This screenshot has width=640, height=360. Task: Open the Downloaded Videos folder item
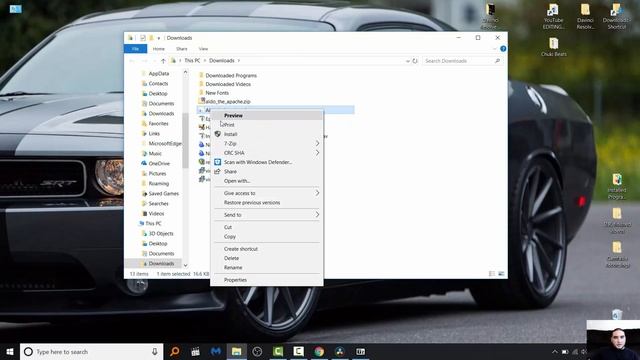pyautogui.click(x=228, y=84)
